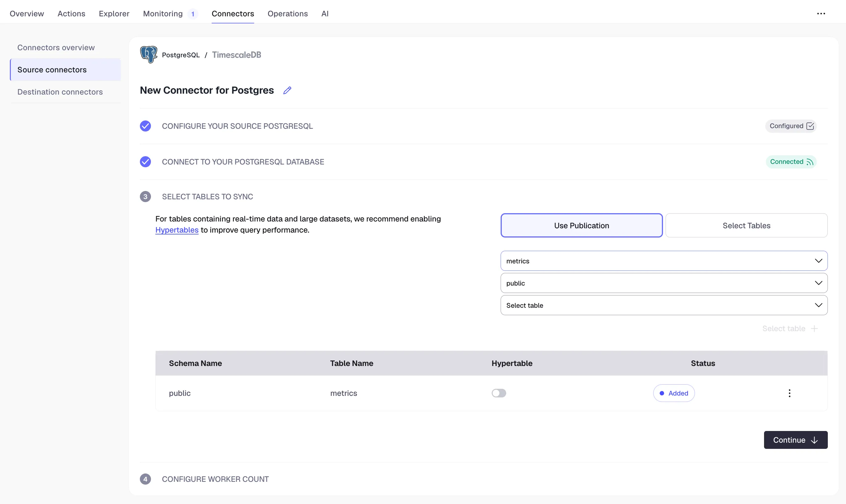
Task: Click the Table Name column header
Action: point(352,363)
